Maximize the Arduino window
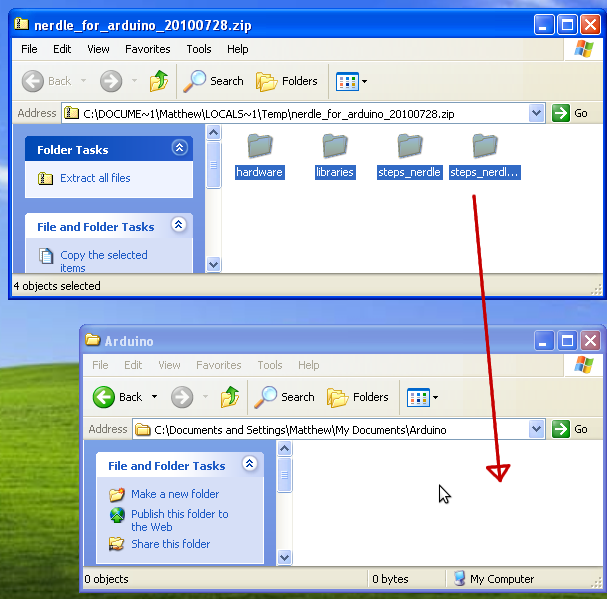The width and height of the screenshot is (607, 599). point(567,341)
